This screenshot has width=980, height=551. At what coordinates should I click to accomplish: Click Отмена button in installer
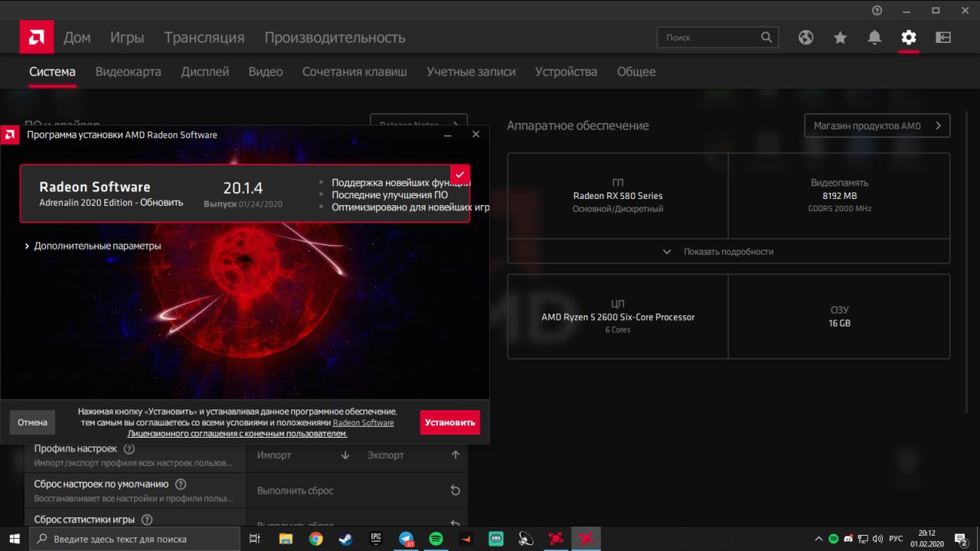tap(32, 422)
